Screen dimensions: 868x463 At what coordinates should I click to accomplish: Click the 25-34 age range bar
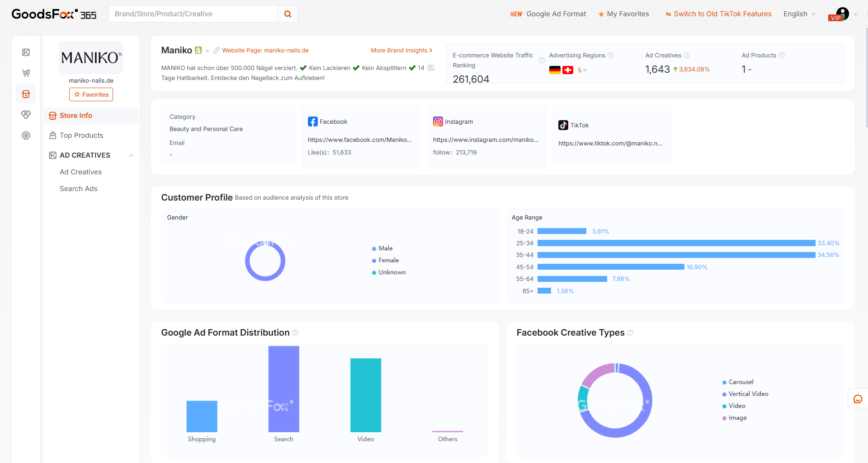676,243
